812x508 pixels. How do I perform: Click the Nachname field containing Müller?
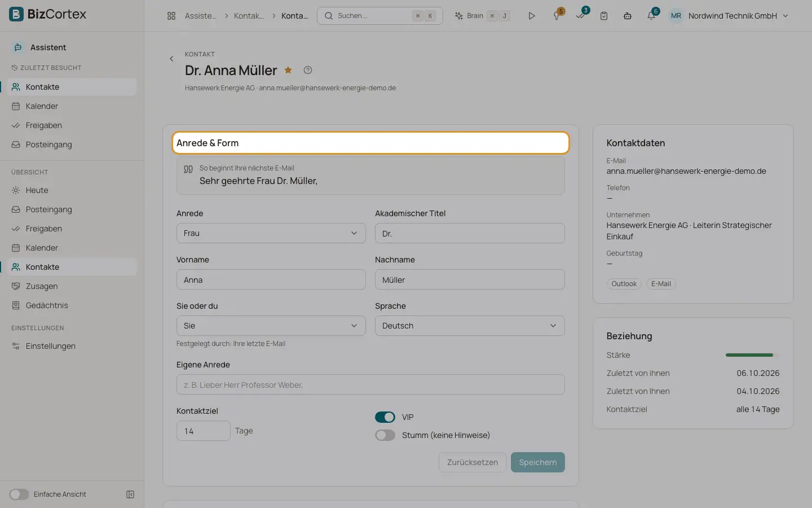pyautogui.click(x=470, y=279)
